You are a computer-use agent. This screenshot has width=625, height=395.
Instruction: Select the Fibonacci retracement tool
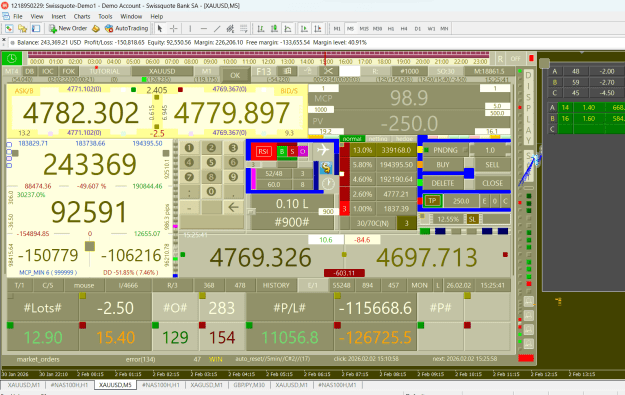tap(244, 29)
